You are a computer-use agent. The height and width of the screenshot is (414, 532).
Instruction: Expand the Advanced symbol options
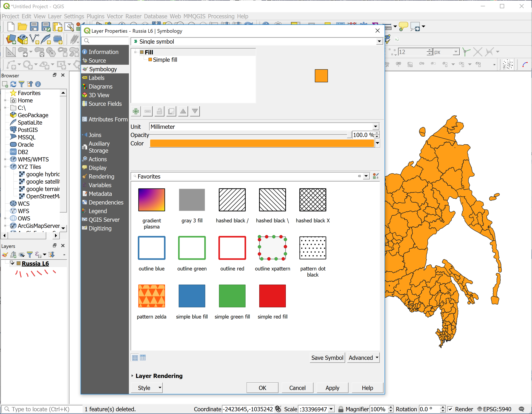(363, 358)
